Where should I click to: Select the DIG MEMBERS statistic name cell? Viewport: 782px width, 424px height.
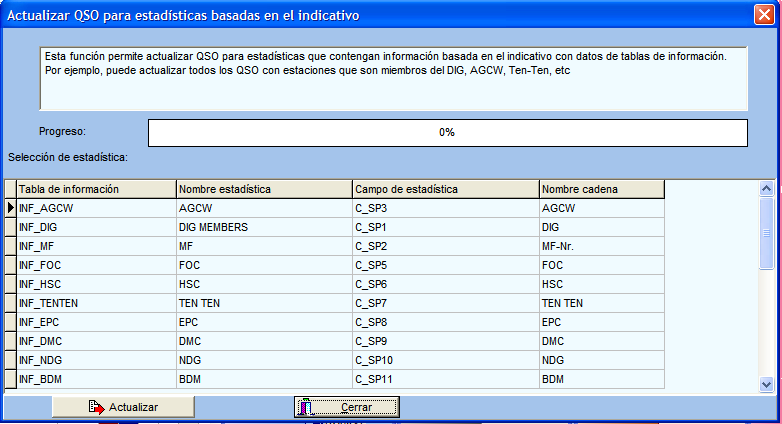264,227
